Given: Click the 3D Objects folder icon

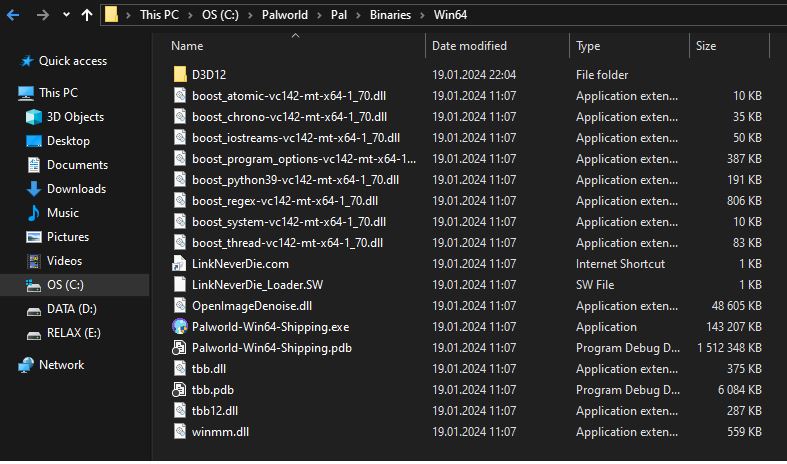Looking at the screenshot, I should (34, 117).
